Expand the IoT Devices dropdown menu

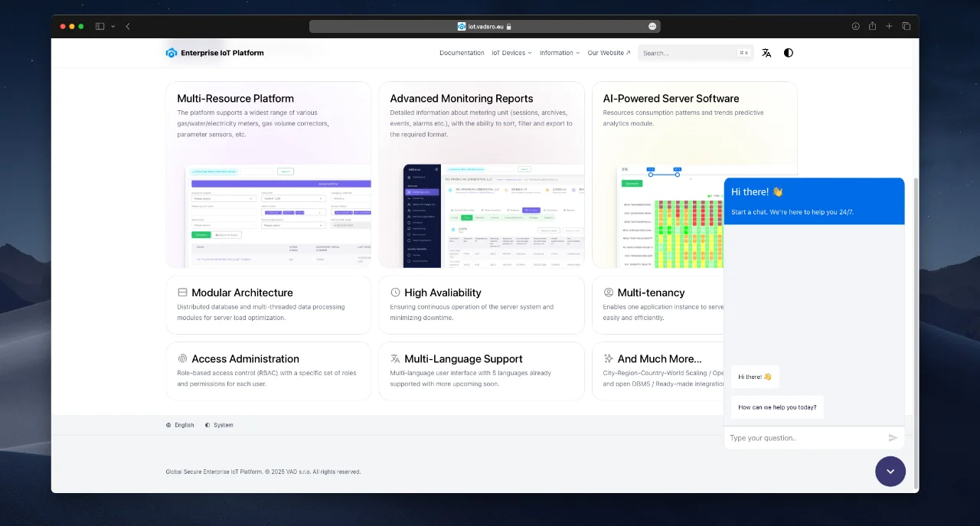[x=511, y=53]
